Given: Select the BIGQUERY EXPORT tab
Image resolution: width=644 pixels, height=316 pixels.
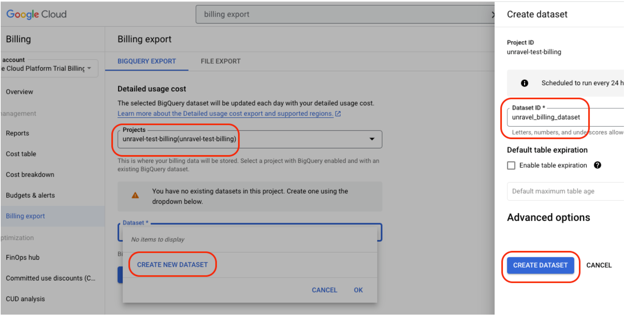Looking at the screenshot, I should [146, 61].
